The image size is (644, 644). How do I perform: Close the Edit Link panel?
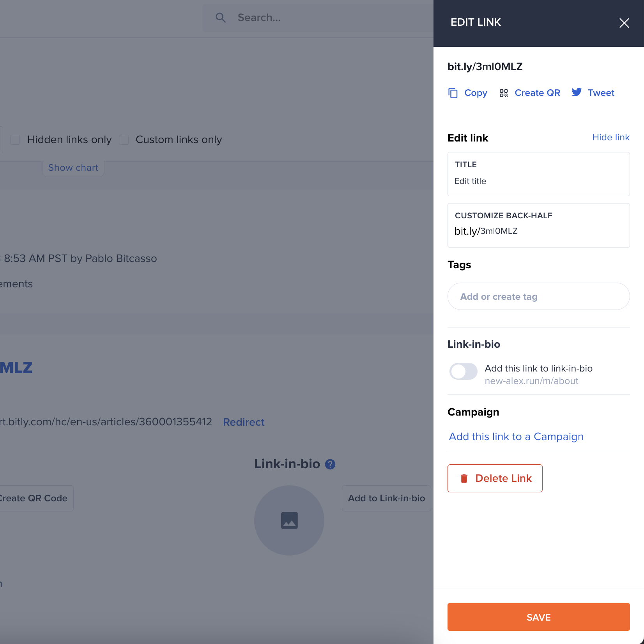[x=624, y=23]
